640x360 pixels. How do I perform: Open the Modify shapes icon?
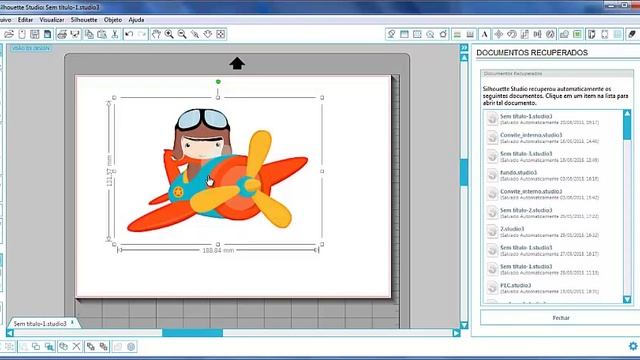(x=564, y=34)
